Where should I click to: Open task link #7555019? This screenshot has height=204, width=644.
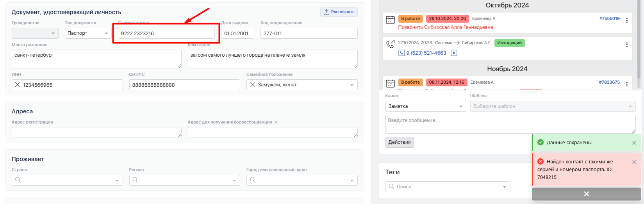(609, 18)
